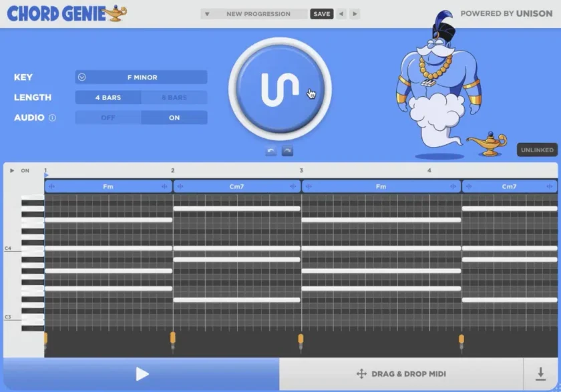Turn audio OFF

click(108, 118)
